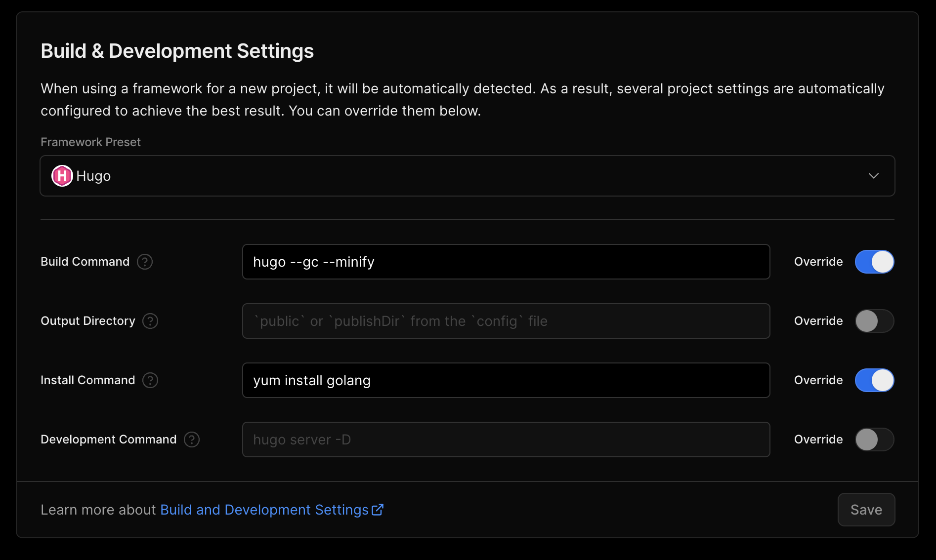This screenshot has height=560, width=936.
Task: Disable the Build Command override toggle
Action: coord(874,262)
